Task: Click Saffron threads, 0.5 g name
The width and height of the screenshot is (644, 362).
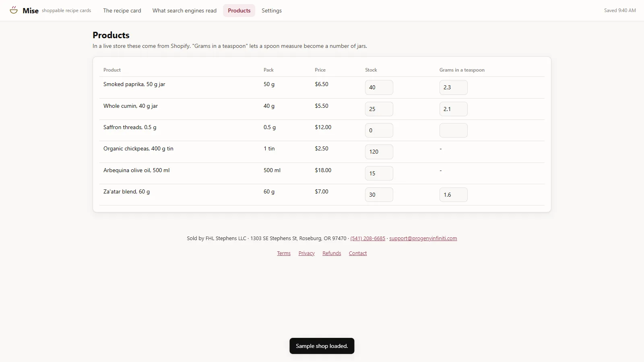Action: point(130,127)
